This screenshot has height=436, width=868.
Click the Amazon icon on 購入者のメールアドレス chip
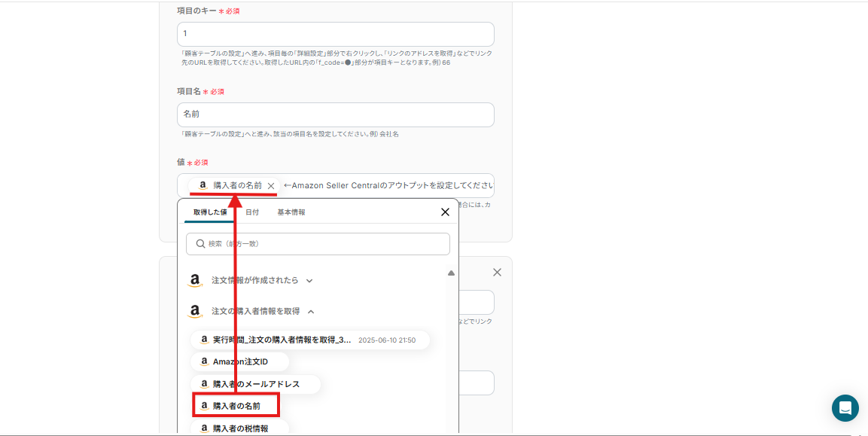(204, 384)
